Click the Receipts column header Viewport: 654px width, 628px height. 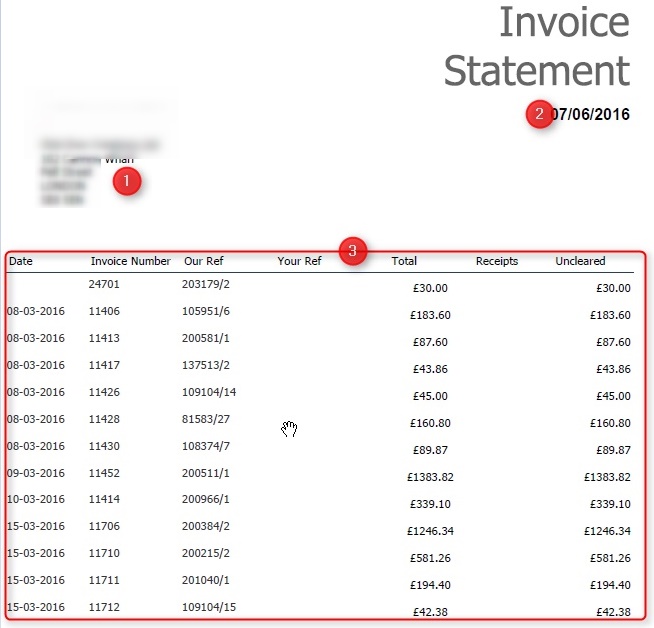tap(497, 262)
